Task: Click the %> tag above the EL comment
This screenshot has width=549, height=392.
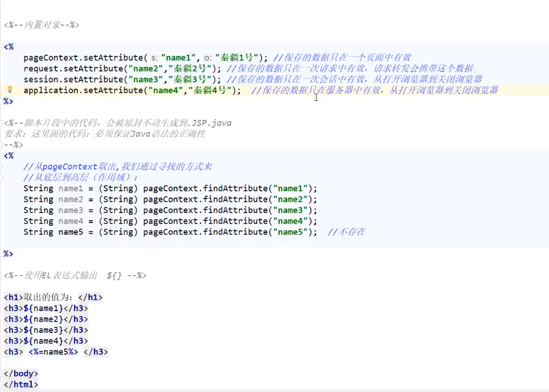Action: pyautogui.click(x=8, y=254)
